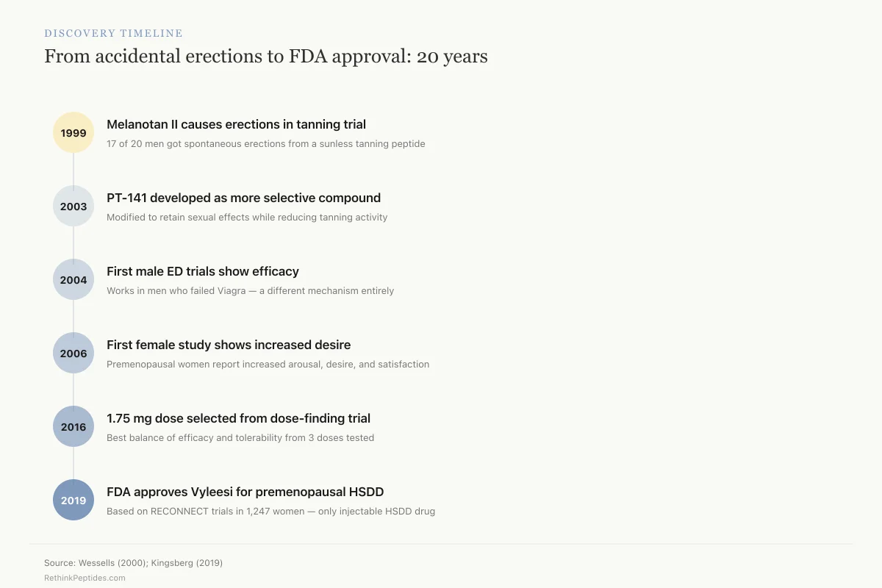Click the 2003 timeline circle
Viewport: 882px width, 588px height.
tap(73, 206)
